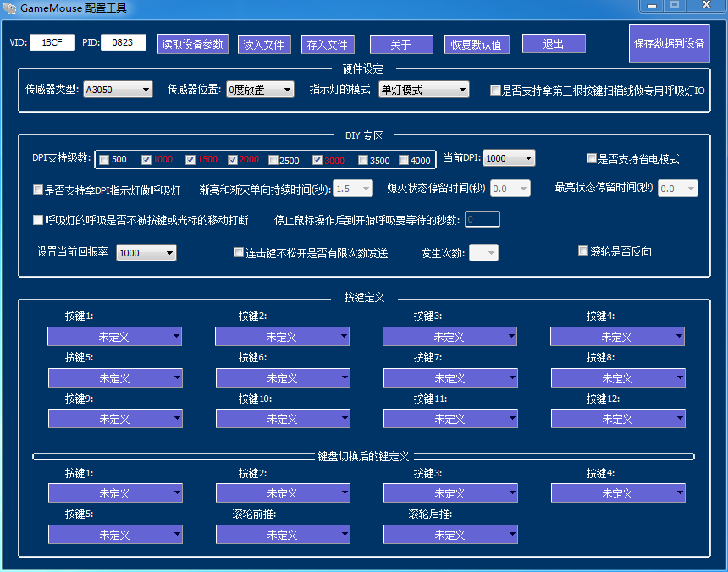Open the 传感器位置 placement dropdown
The height and width of the screenshot is (572, 728).
[260, 88]
